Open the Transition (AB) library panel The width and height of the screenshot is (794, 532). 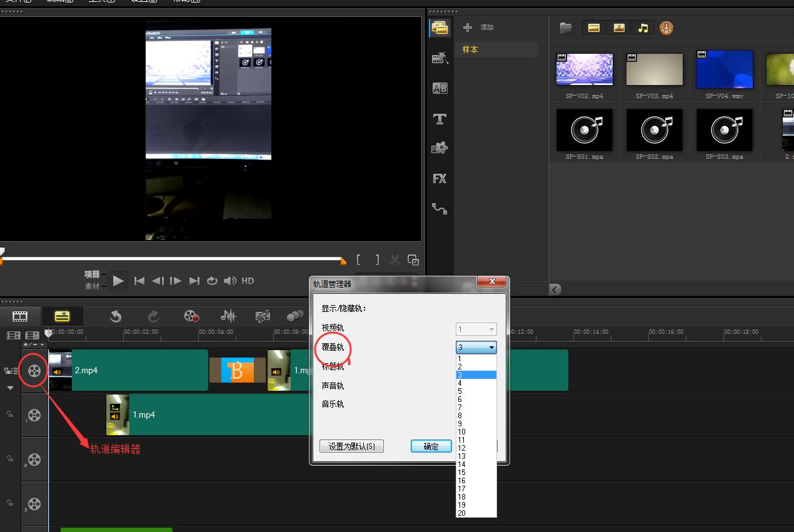440,88
